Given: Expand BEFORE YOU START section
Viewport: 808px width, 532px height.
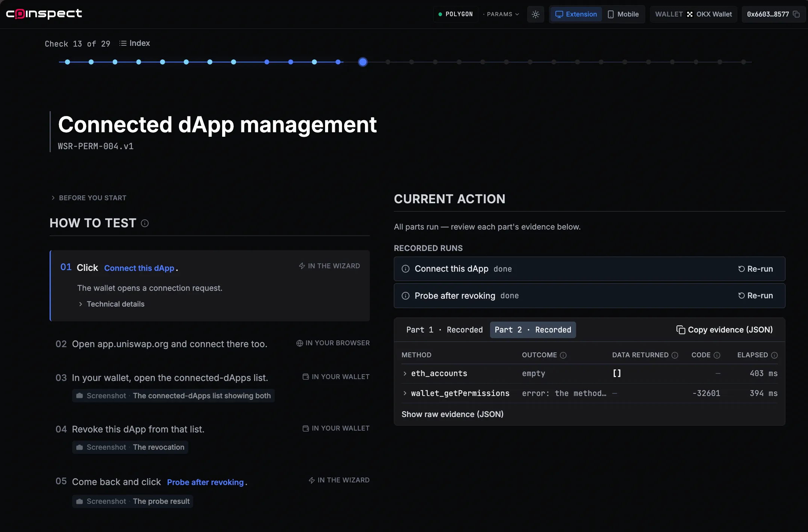Looking at the screenshot, I should (89, 198).
